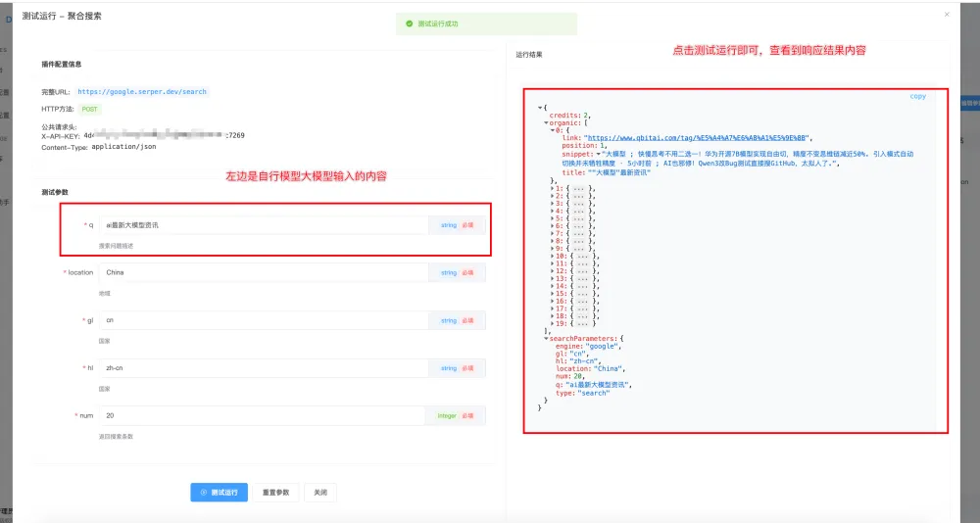Collapse the organic array node

pyautogui.click(x=546, y=123)
